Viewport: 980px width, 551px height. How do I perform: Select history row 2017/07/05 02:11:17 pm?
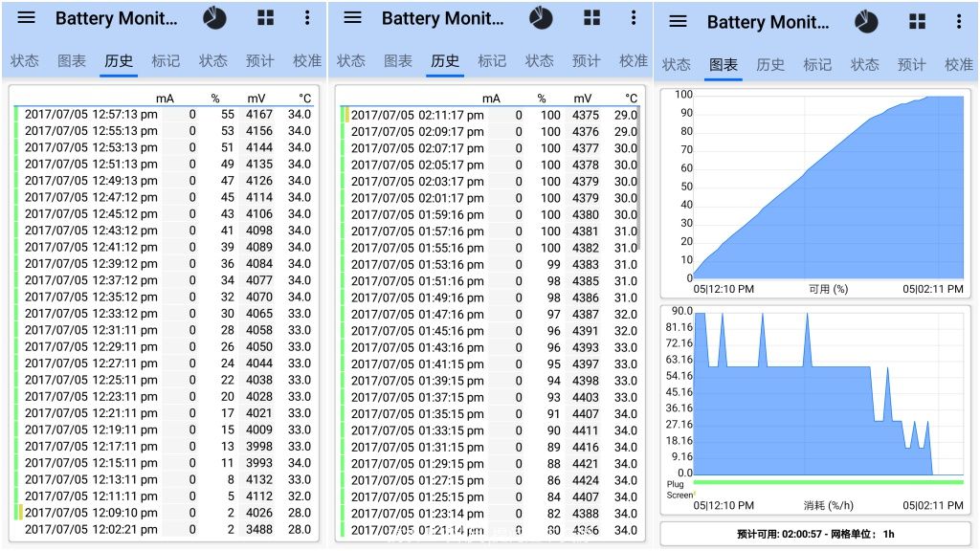pos(490,115)
